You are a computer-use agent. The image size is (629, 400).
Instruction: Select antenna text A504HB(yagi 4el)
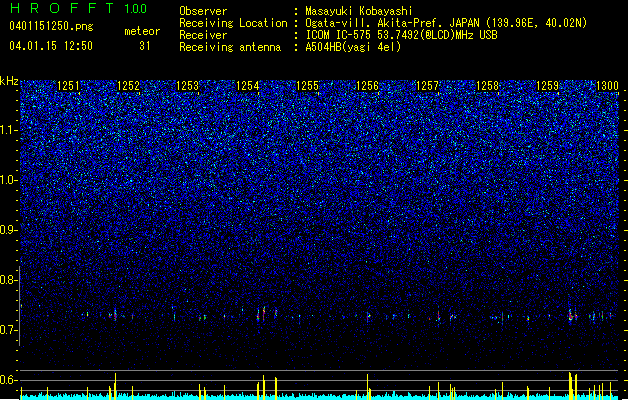click(x=353, y=47)
